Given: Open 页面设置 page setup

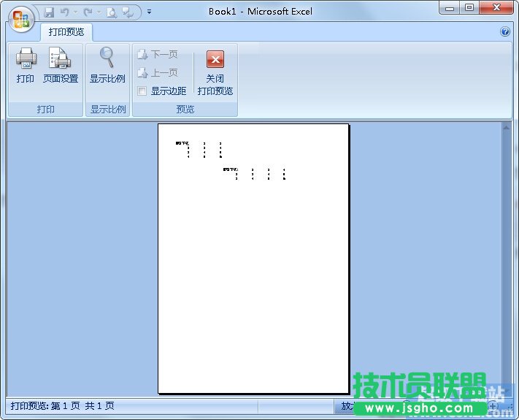Looking at the screenshot, I should [60, 58].
